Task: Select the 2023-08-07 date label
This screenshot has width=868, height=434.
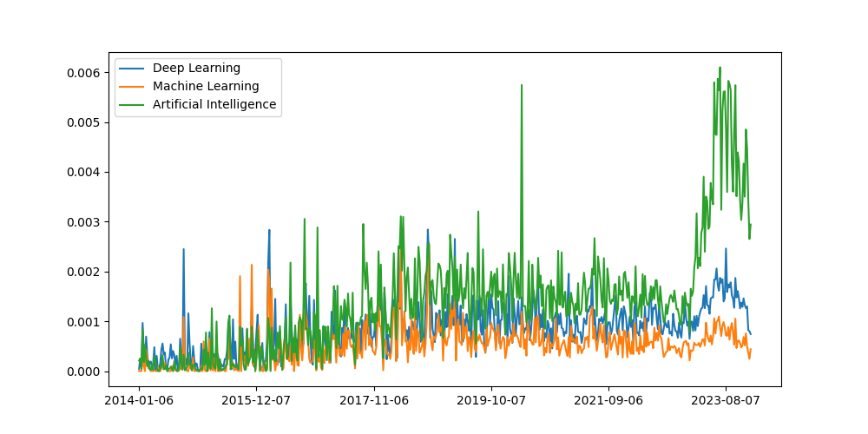Action: (x=726, y=401)
